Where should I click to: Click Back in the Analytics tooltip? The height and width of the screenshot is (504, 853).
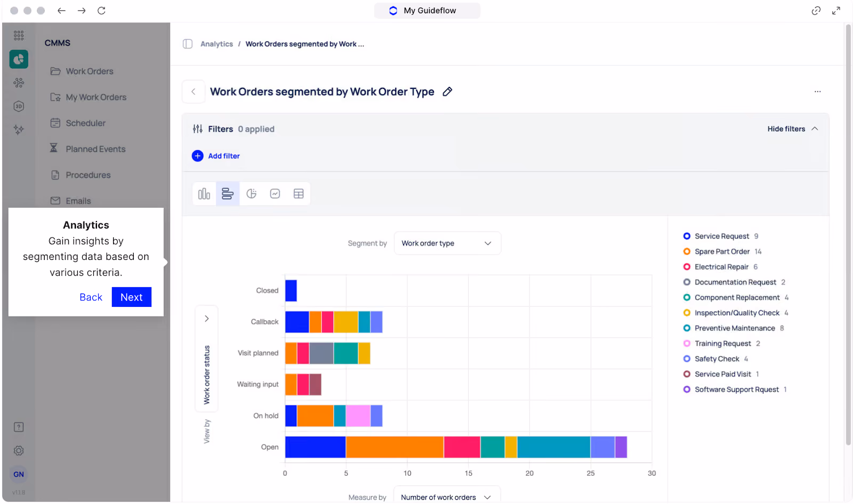[x=91, y=297]
